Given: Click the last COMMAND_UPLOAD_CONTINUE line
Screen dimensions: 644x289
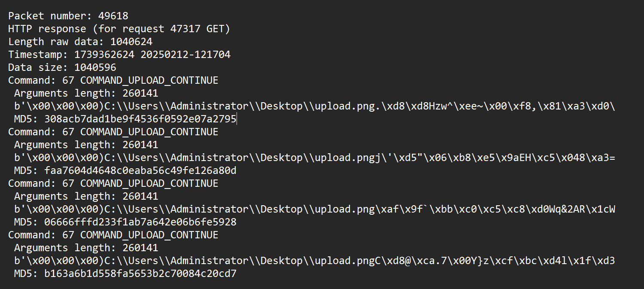Looking at the screenshot, I should (x=113, y=235).
